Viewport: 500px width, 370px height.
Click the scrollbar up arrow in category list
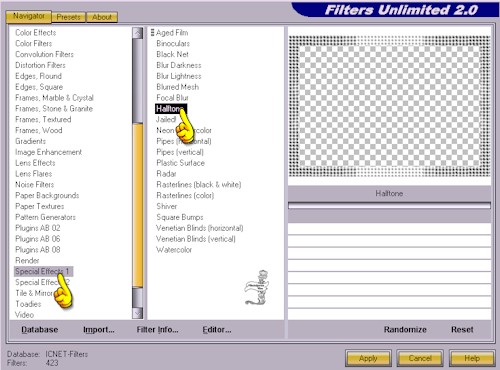(137, 33)
